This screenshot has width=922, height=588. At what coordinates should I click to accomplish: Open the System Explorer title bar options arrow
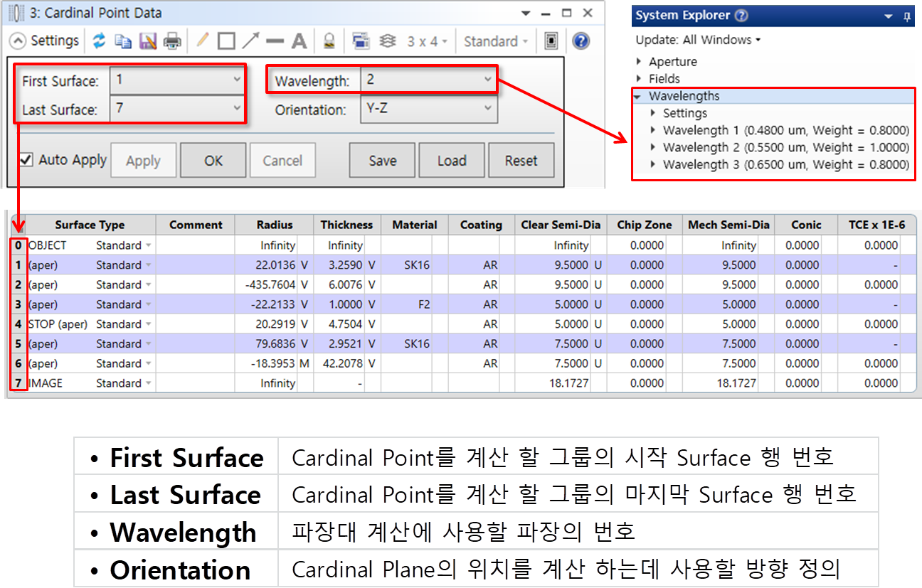pyautogui.click(x=889, y=16)
